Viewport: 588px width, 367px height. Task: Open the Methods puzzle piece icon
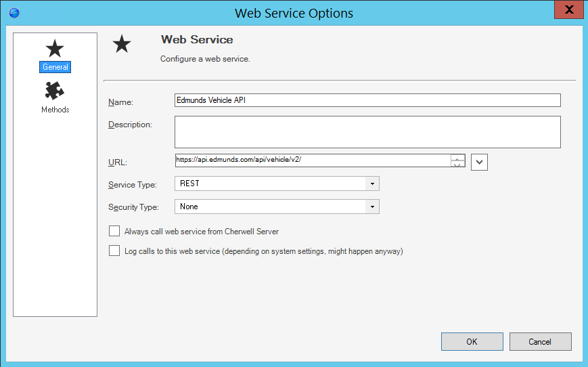(x=55, y=91)
